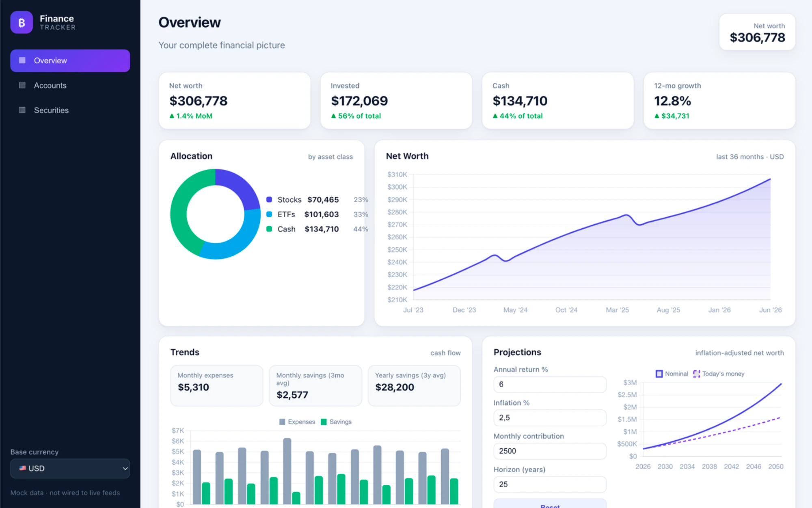Click the Accounts square icon in sidebar

[22, 85]
